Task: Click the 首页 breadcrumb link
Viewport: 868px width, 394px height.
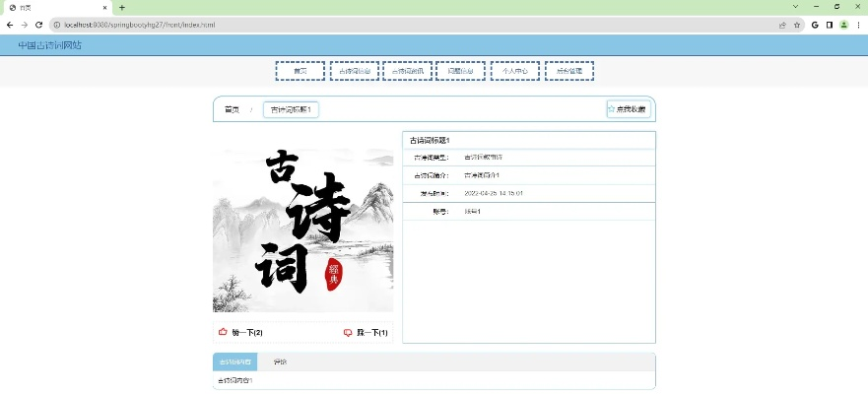Action: click(232, 109)
